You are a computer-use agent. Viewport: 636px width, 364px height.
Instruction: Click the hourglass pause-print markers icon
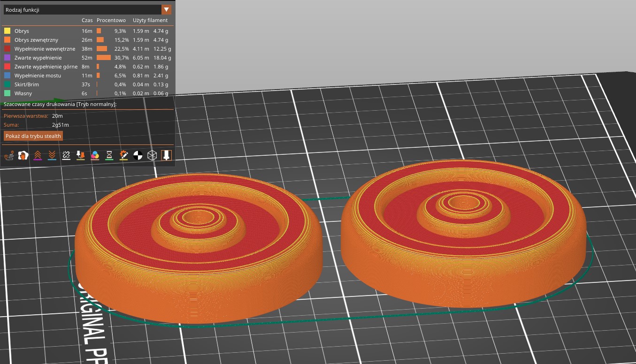point(109,155)
